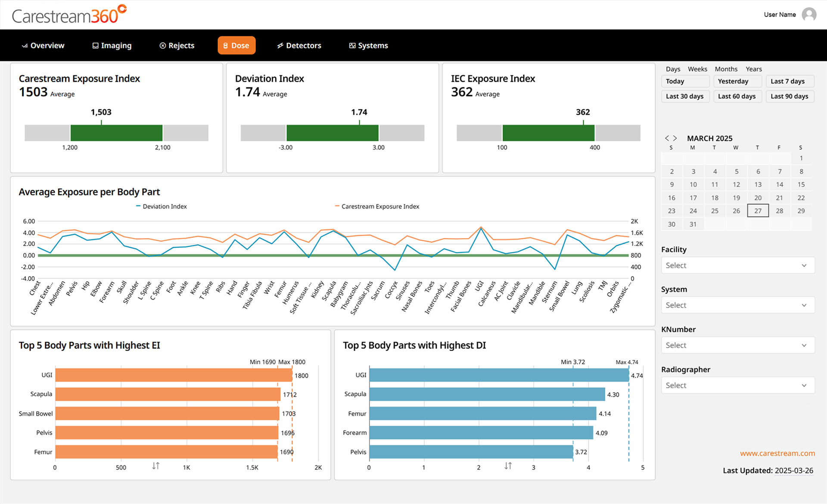This screenshot has height=504, width=827.
Task: Advance calendar with right chevron arrow
Action: click(x=675, y=138)
